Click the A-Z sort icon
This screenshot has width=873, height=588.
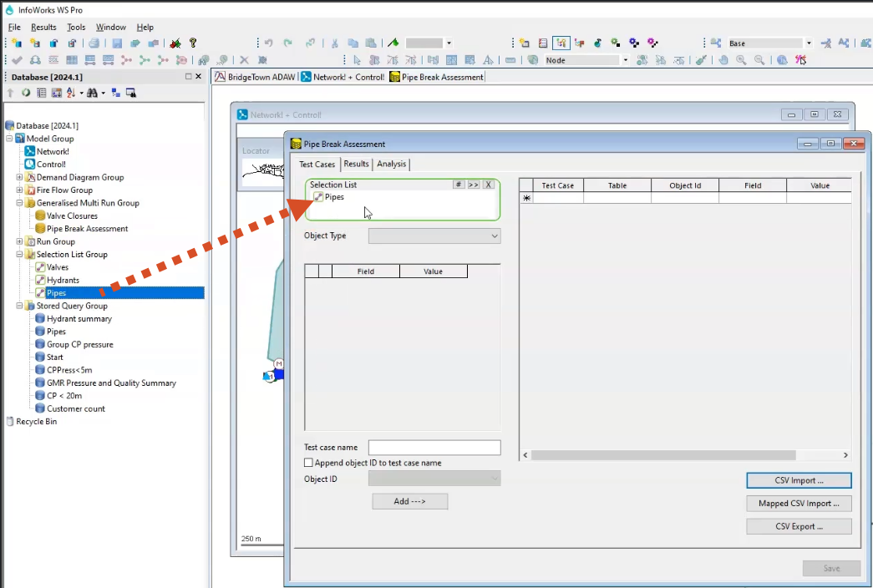click(71, 93)
